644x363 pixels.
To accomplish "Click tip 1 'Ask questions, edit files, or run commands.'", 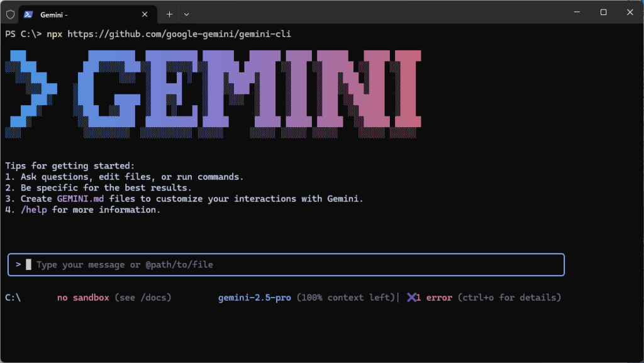I will [132, 177].
